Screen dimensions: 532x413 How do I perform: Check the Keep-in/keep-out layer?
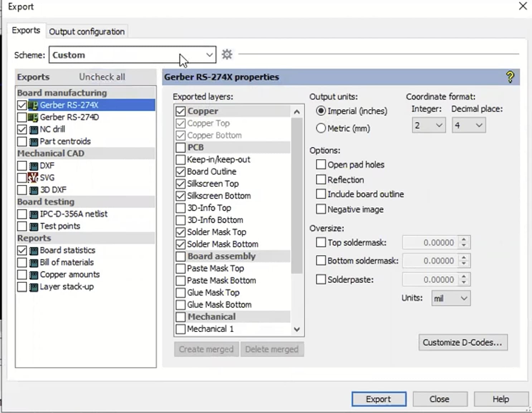[181, 159]
